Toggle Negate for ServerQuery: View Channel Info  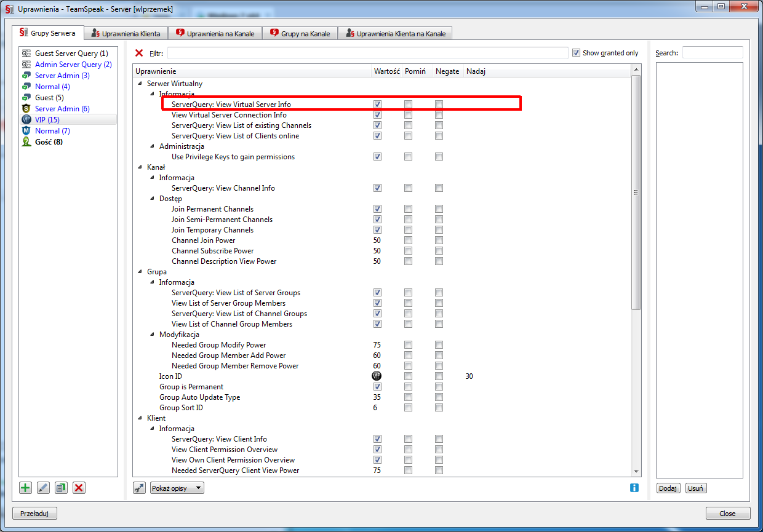click(439, 188)
